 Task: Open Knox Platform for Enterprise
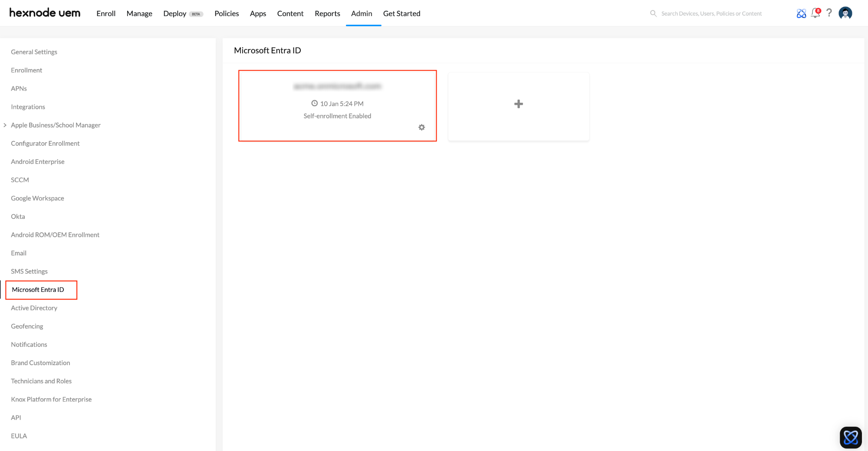coord(51,399)
